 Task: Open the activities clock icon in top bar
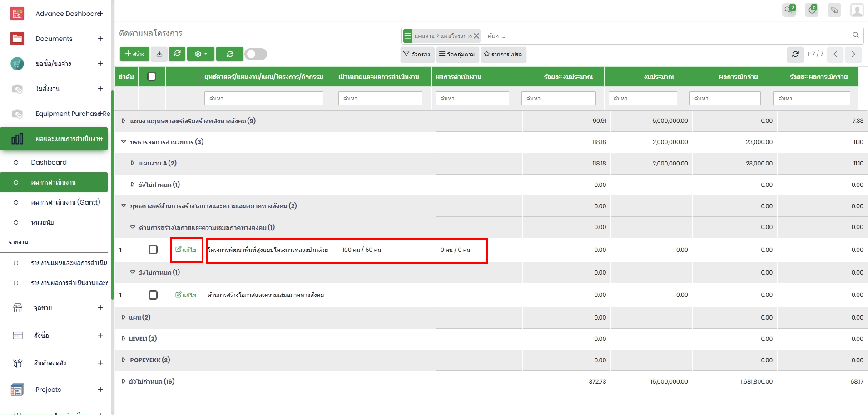click(x=812, y=10)
